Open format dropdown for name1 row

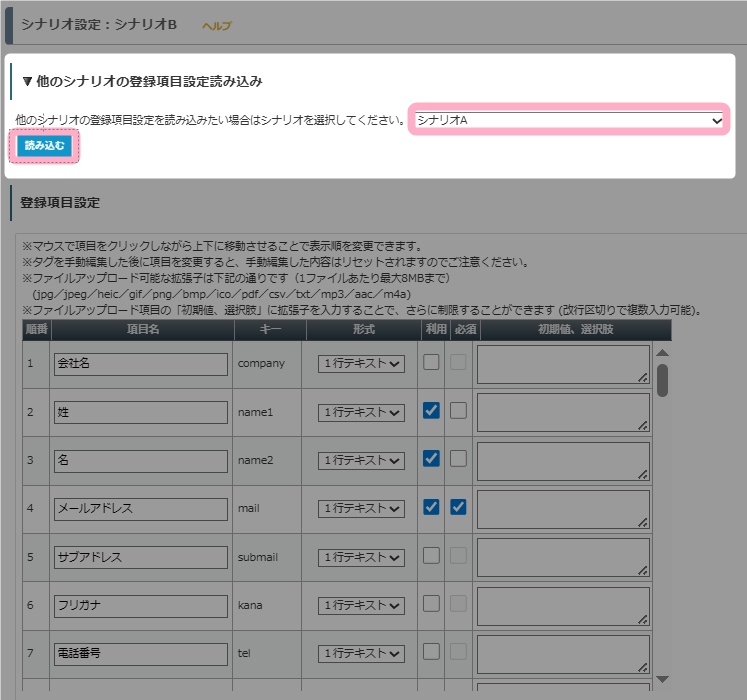[361, 413]
